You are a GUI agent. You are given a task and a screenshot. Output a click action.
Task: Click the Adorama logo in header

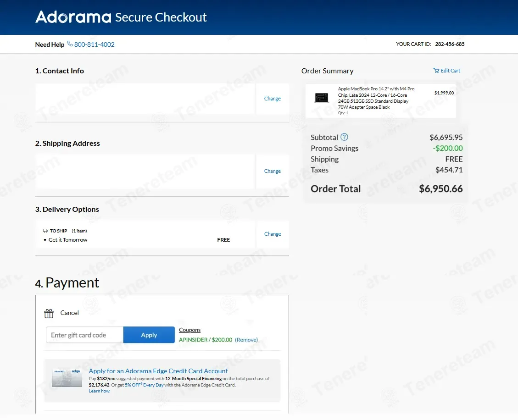click(73, 17)
